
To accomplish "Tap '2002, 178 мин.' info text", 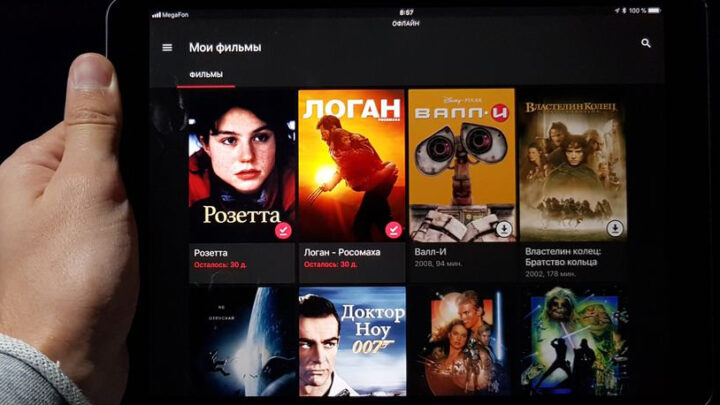I will coord(550,274).
